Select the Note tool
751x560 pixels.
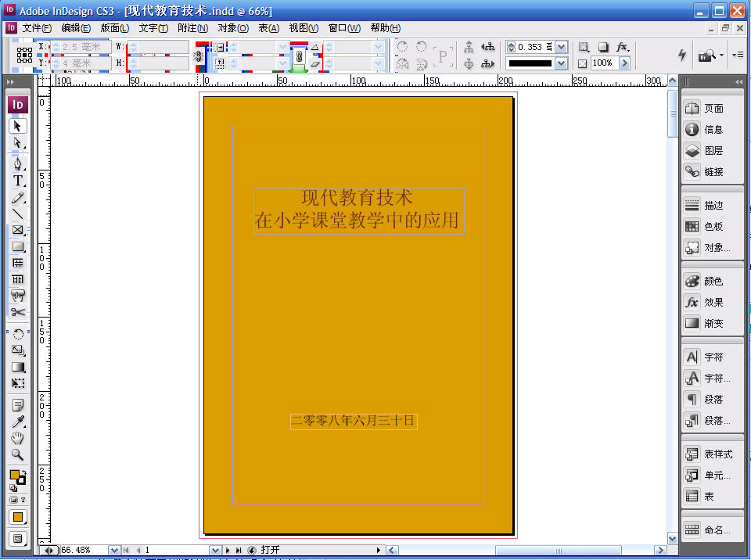click(x=18, y=405)
